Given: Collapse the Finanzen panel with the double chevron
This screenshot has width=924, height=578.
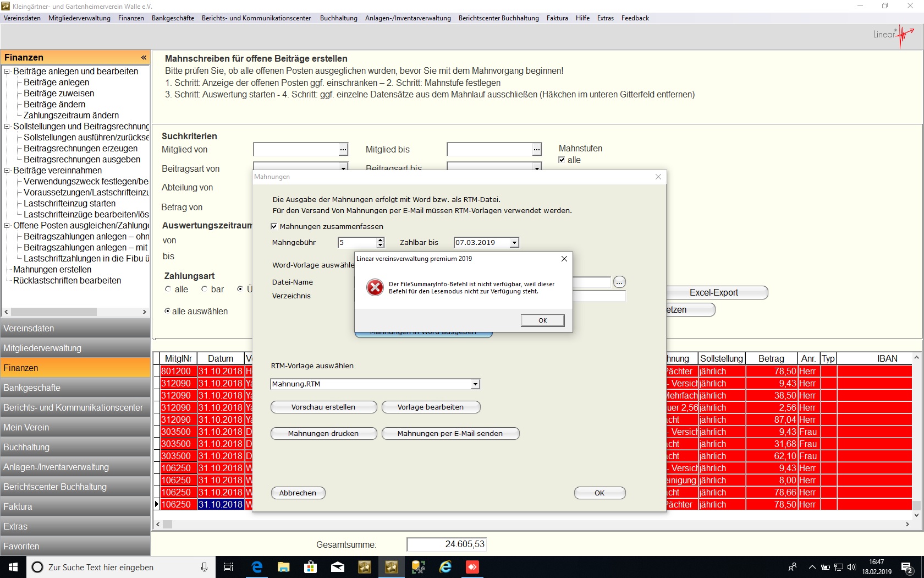Looking at the screenshot, I should click(x=144, y=58).
